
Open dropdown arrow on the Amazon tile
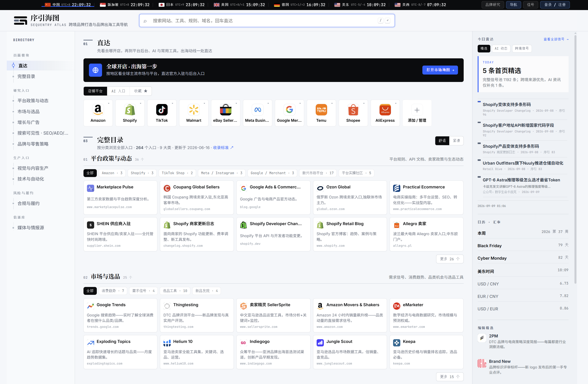[x=108, y=103]
